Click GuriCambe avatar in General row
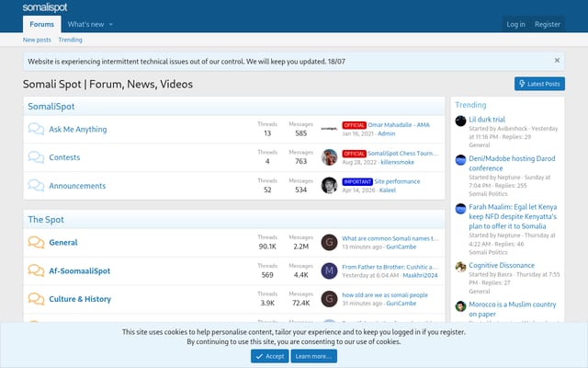 [329, 242]
